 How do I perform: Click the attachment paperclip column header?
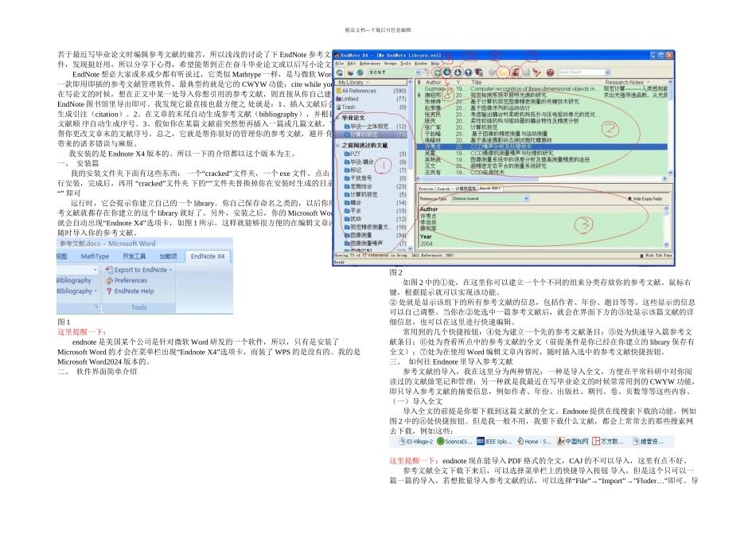[x=419, y=83]
